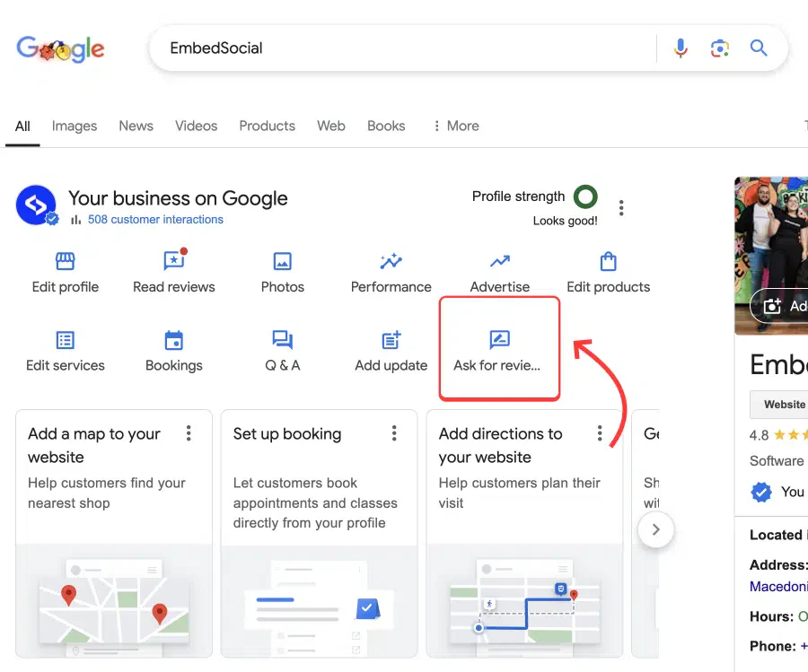Click the Advertise trend arrow icon

500,261
